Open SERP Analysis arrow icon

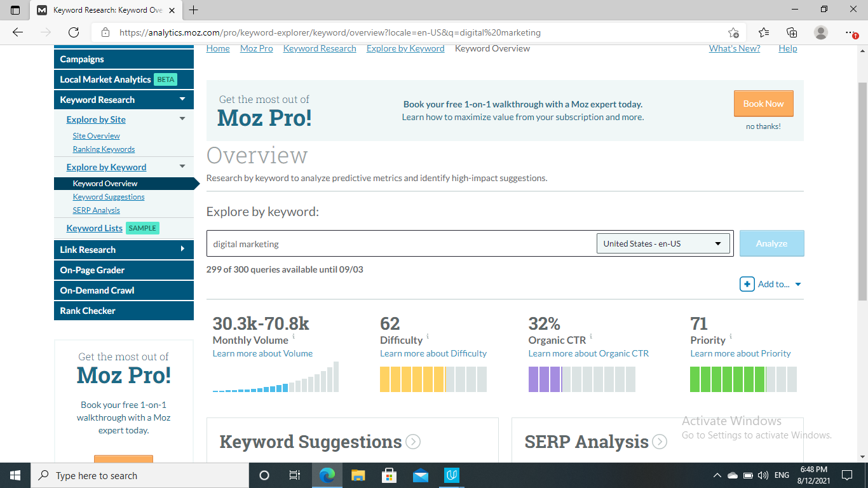[660, 442]
